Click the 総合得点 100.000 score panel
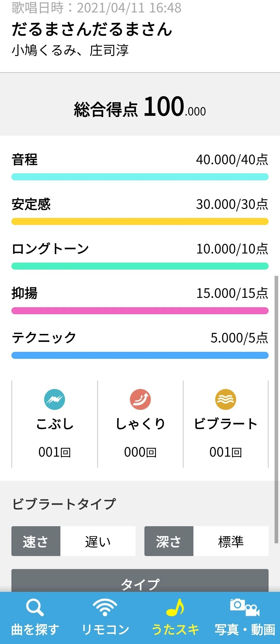This screenshot has width=280, height=644. click(140, 104)
